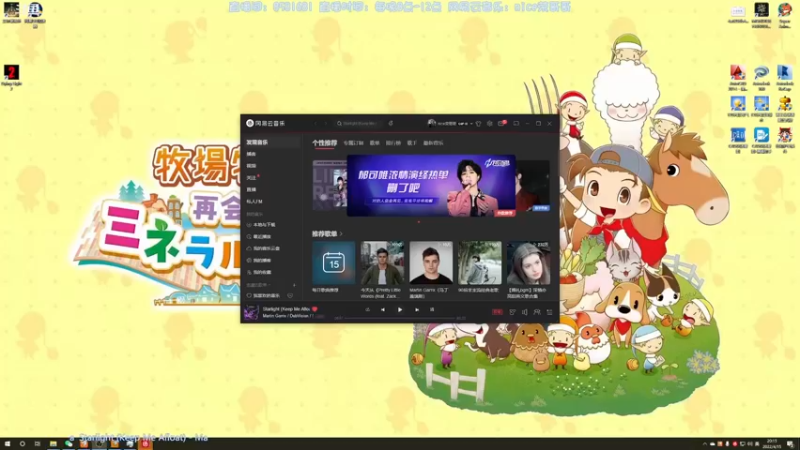800x450 pixels.
Task: Start heartbeat mode icon beside 我喜欢的音乐
Action: click(290, 296)
